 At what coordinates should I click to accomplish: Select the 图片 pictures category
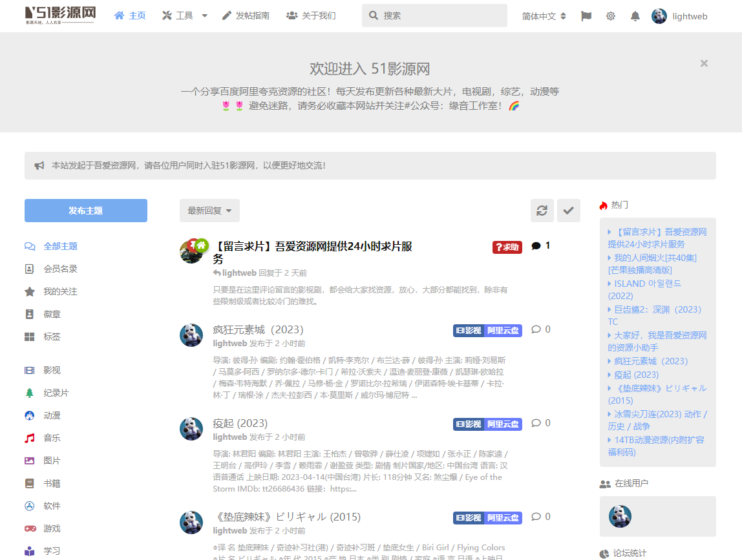(43, 461)
